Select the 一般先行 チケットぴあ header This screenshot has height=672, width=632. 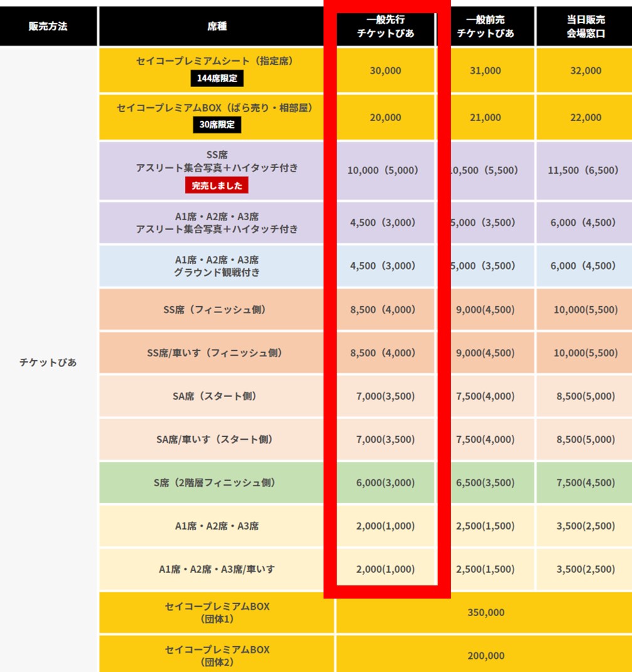(386, 26)
